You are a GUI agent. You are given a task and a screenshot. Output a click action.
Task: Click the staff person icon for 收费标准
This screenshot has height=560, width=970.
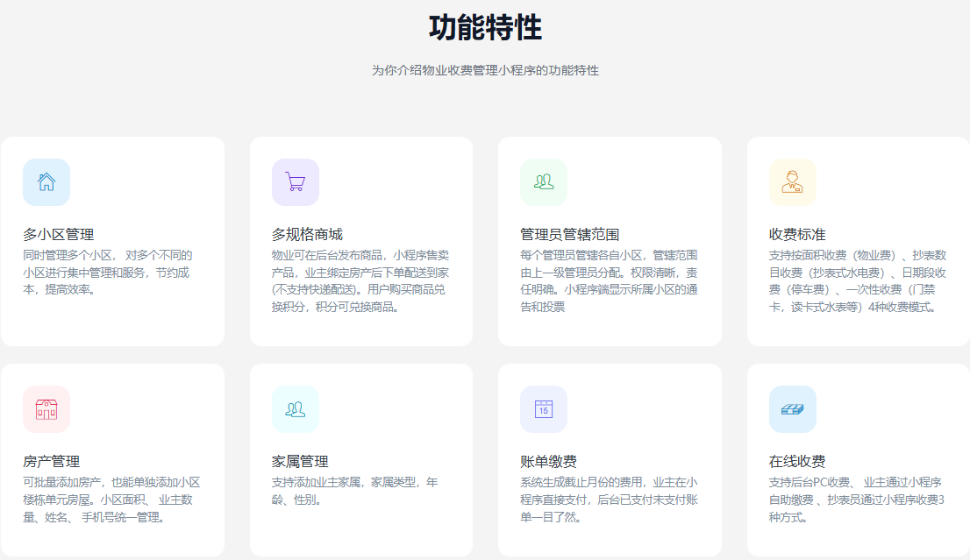pos(793,182)
